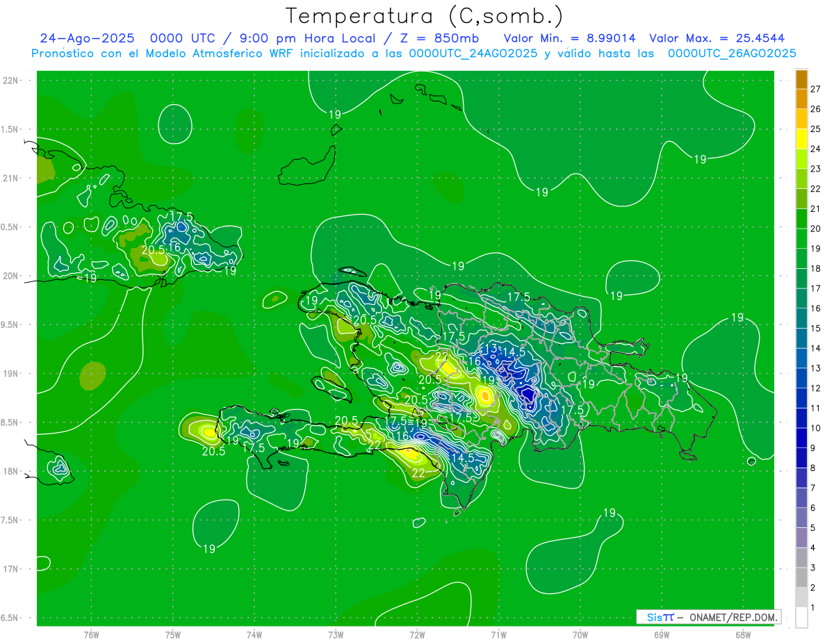The height and width of the screenshot is (644, 834).
Task: Click 'Valor Min. = 8.99014' text
Action: [x=569, y=38]
